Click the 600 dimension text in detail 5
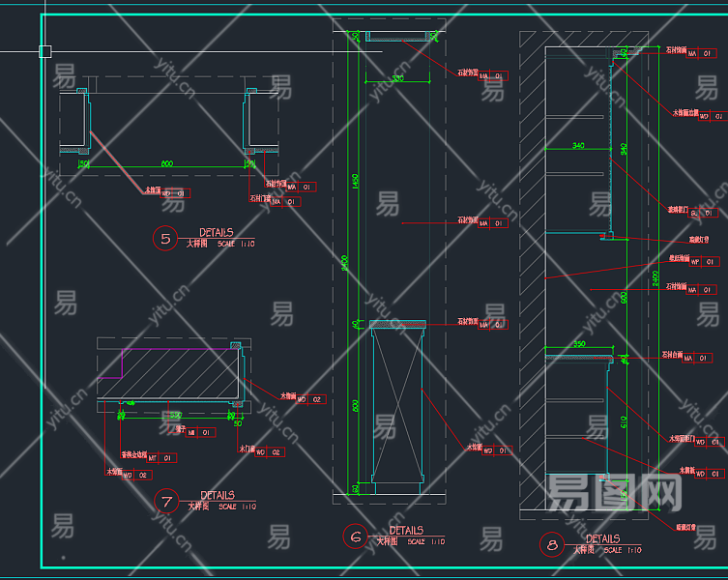Screen dimensions: 728x580 click(x=166, y=164)
